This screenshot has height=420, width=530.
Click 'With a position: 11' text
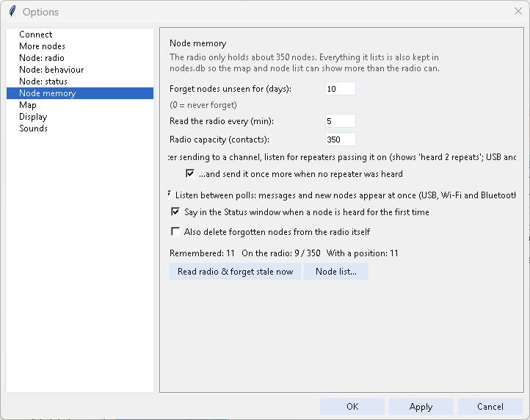363,253
